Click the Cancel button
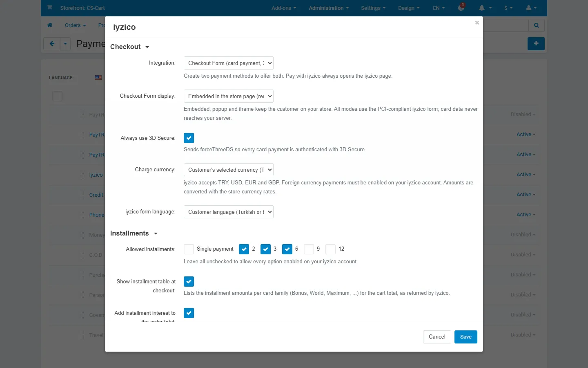 (437, 337)
